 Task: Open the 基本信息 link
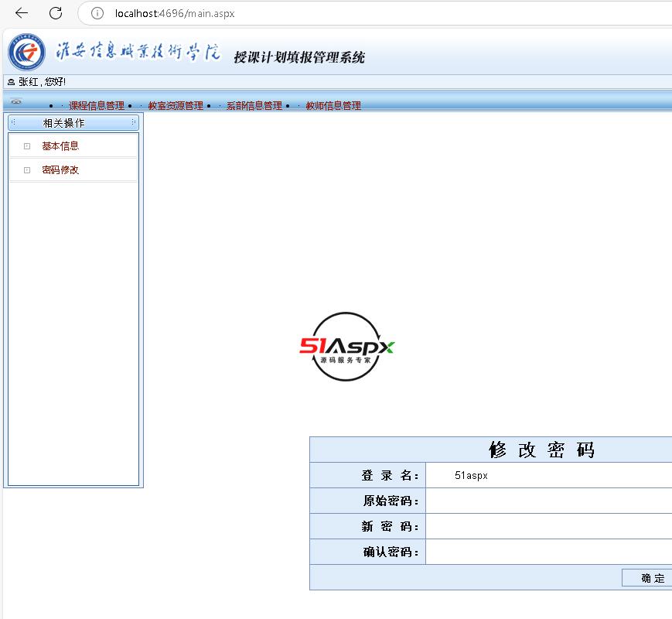click(60, 146)
